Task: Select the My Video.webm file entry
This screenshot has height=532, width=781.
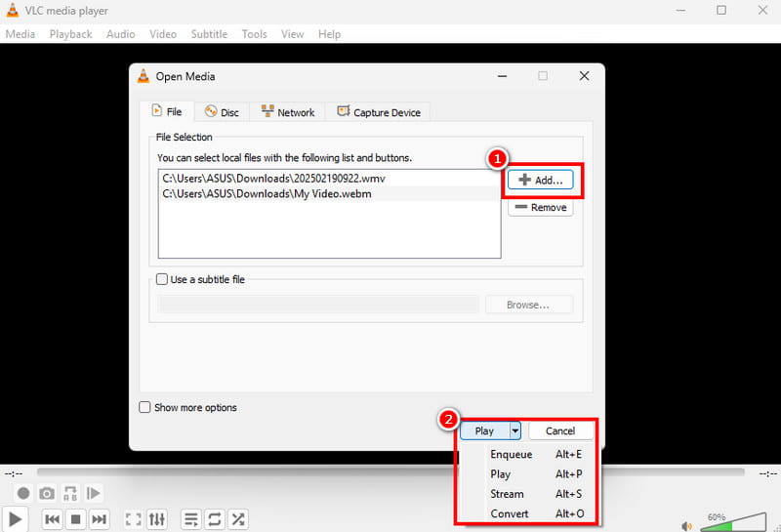Action: 329,194
